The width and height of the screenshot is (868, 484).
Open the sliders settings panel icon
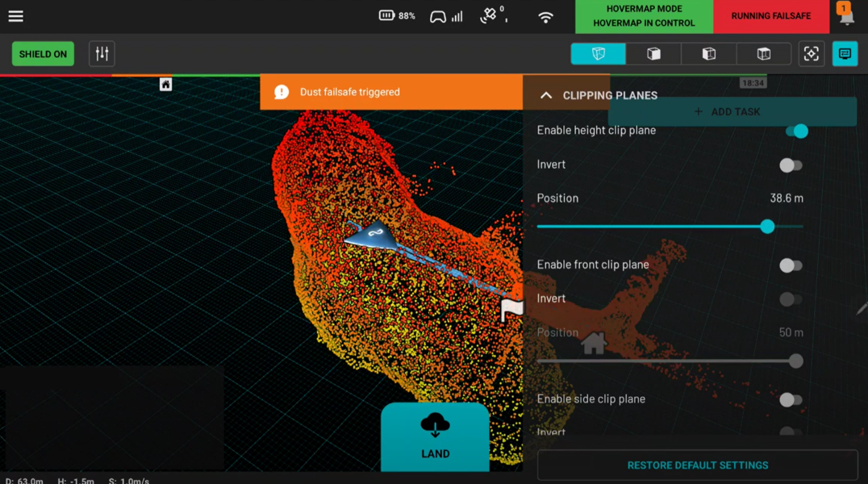tap(102, 54)
